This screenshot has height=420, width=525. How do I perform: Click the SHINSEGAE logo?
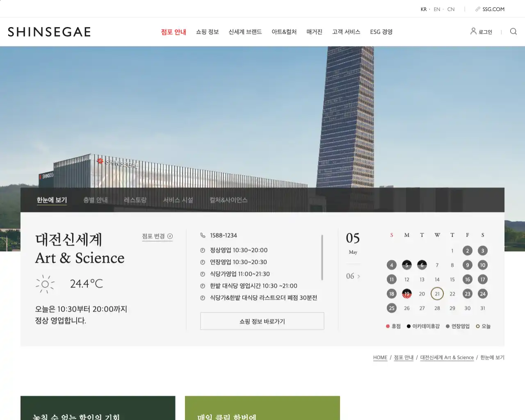(49, 32)
